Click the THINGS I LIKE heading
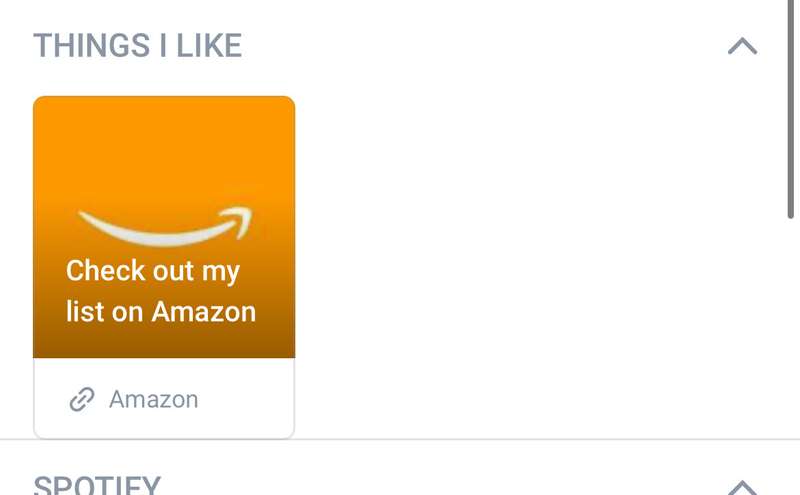The width and height of the screenshot is (800, 495). [x=138, y=45]
